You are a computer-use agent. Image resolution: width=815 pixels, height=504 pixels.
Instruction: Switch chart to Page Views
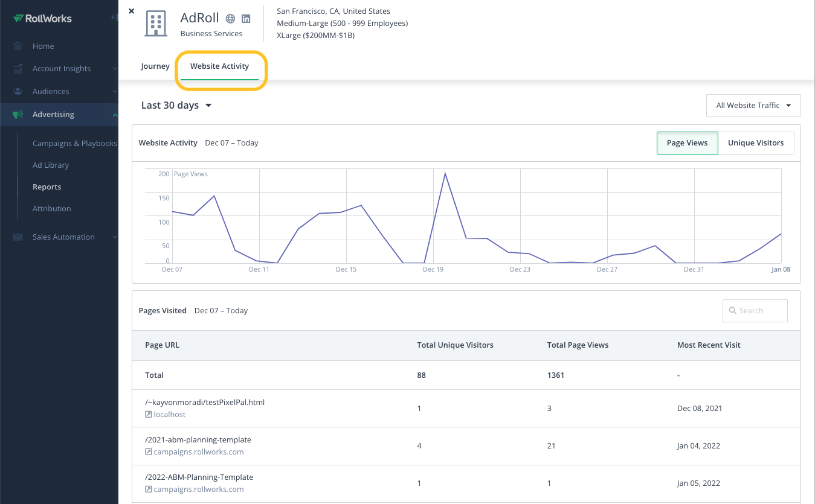coord(688,143)
